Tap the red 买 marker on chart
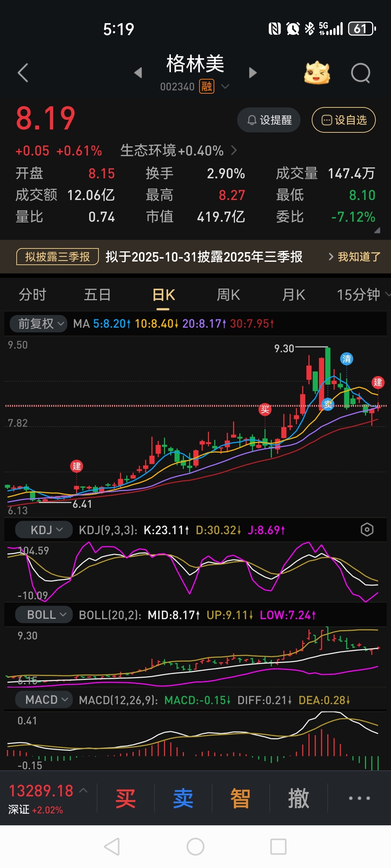 (x=265, y=409)
